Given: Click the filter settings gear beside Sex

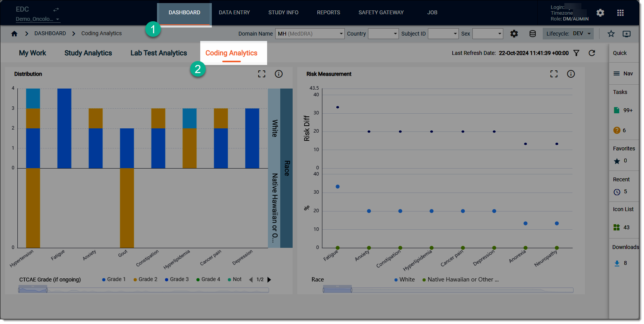Looking at the screenshot, I should point(514,34).
